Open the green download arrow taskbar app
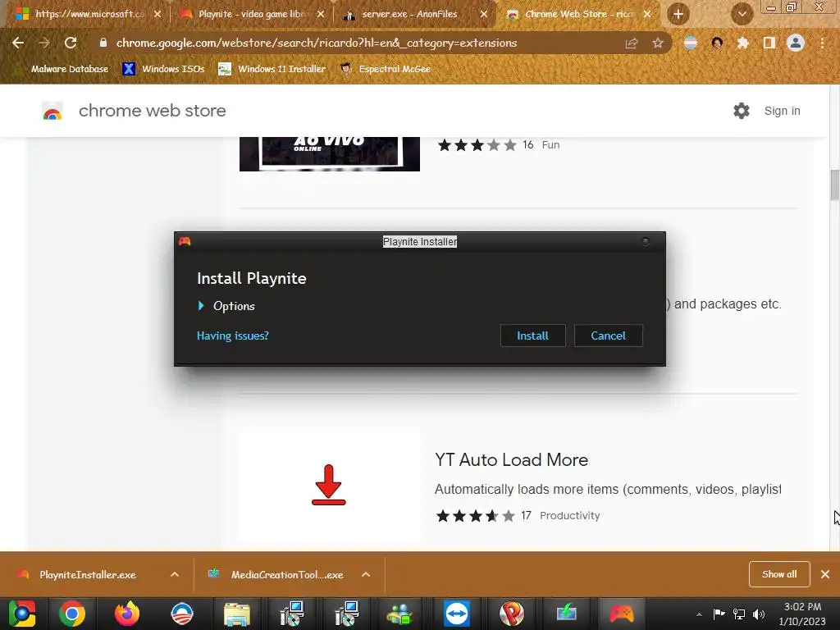This screenshot has width=840, height=630. pos(566,614)
